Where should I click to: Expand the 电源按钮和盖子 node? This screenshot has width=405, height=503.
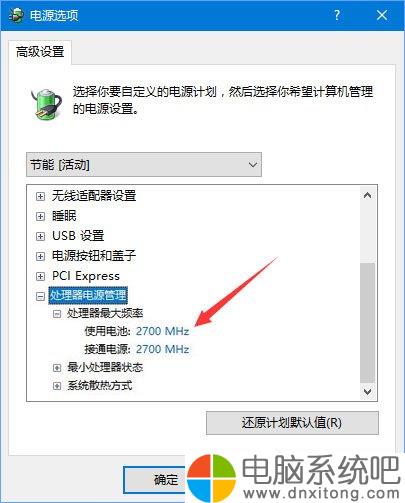tap(40, 256)
